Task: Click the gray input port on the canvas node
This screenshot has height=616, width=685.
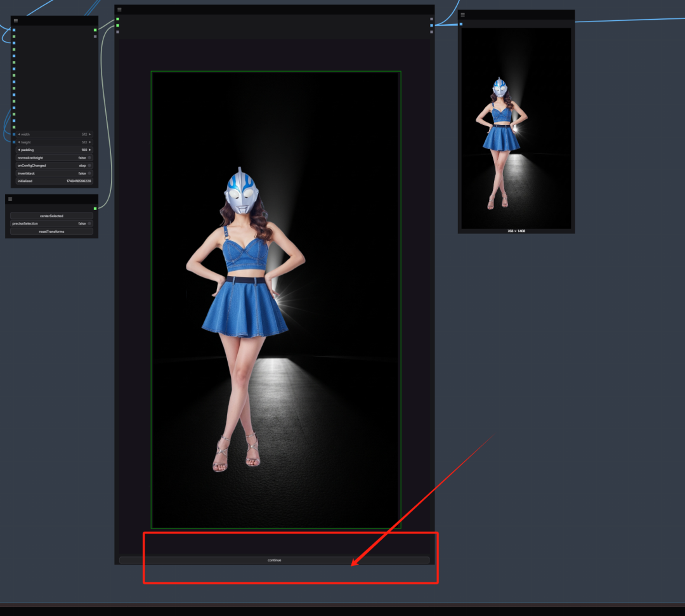Action: 117,32
